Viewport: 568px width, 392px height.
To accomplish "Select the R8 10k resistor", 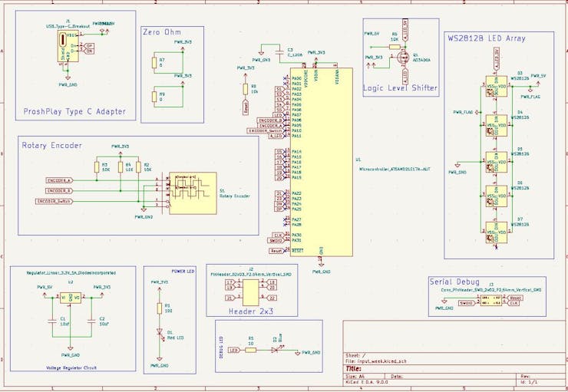I will (x=246, y=88).
